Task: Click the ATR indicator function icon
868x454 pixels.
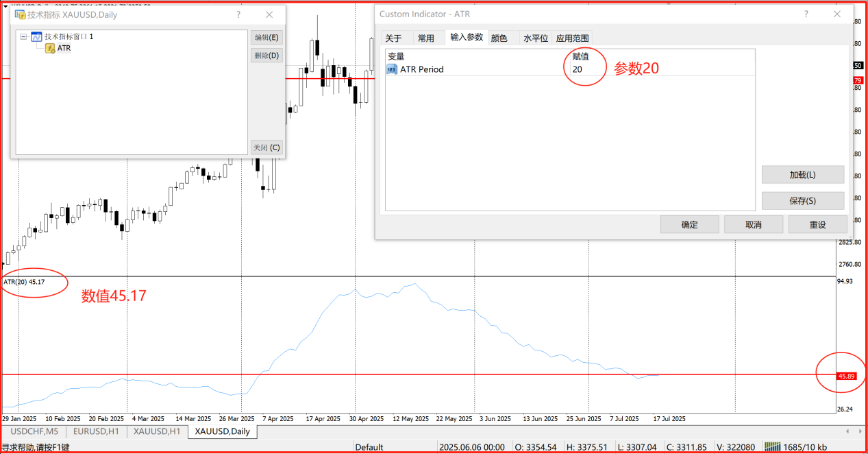Action: click(x=50, y=48)
